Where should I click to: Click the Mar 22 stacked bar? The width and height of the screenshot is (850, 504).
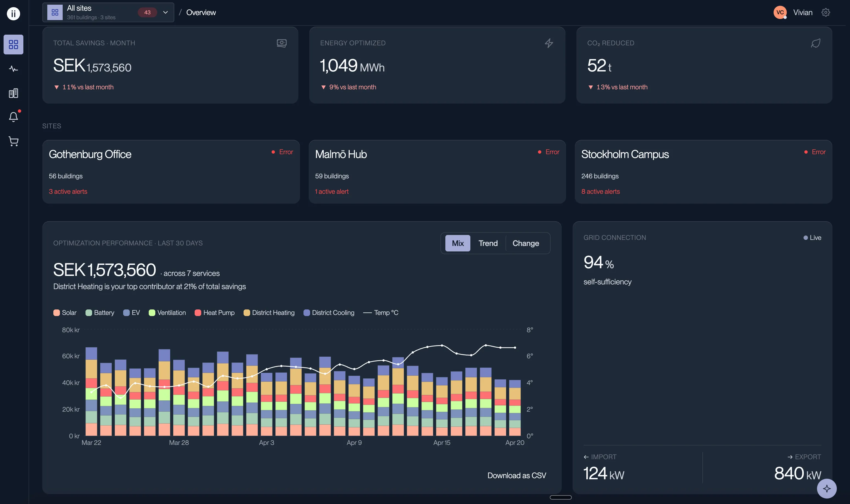coord(91,391)
